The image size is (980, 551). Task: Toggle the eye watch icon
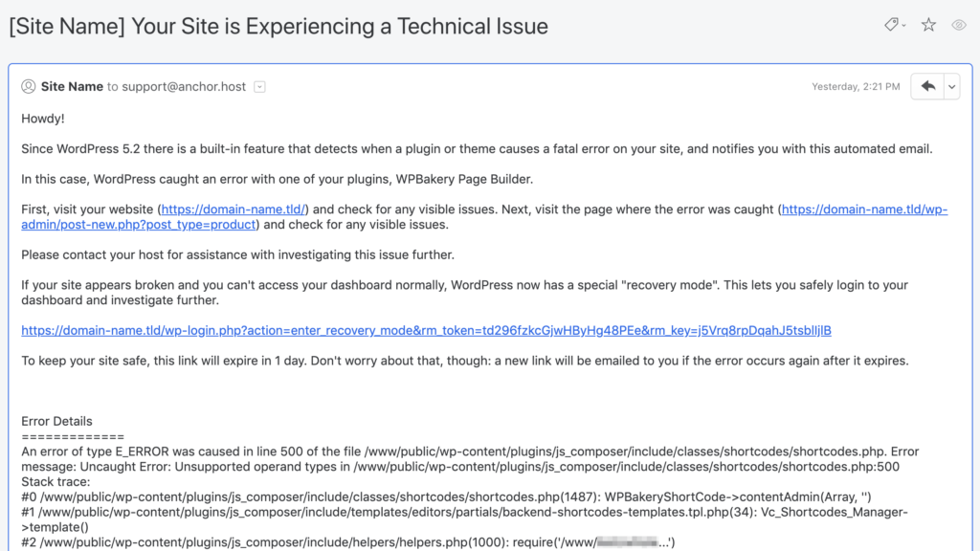959,26
